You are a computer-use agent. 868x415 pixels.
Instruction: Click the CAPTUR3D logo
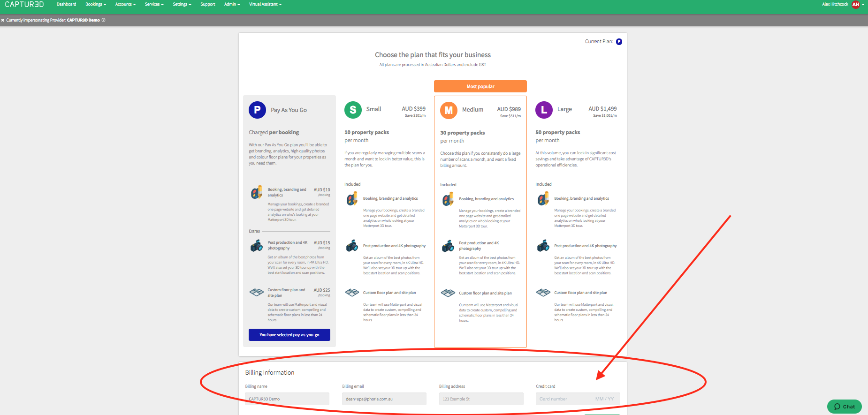tap(24, 4)
